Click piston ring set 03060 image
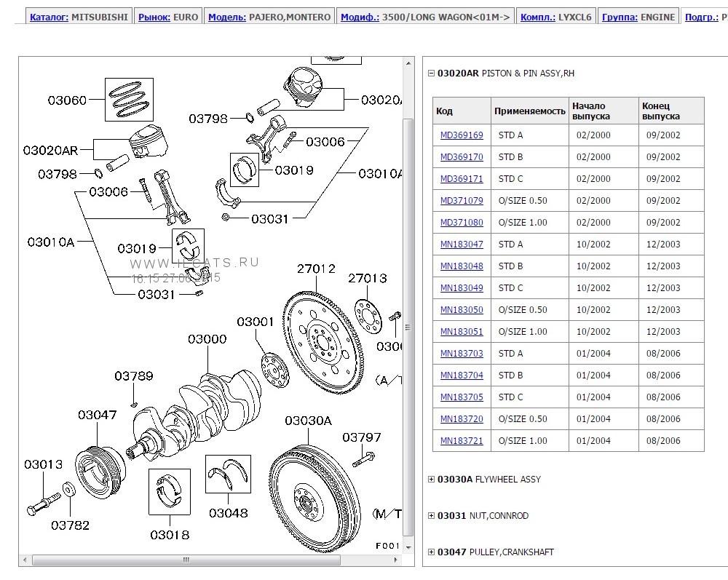This screenshot has height=580, width=728. point(128,99)
